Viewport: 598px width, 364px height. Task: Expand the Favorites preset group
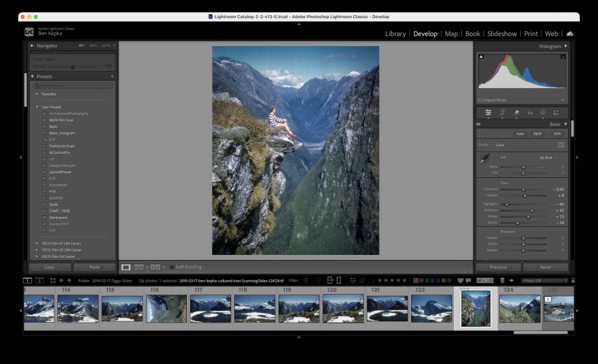pos(37,94)
